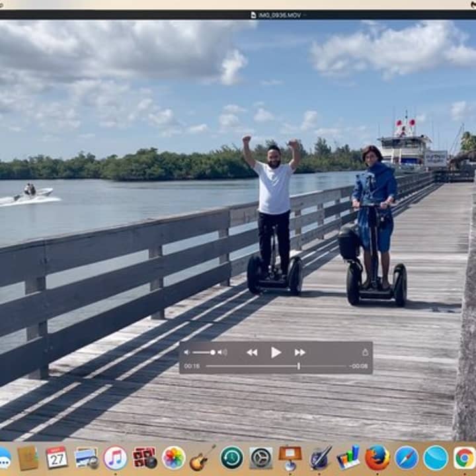Mute audio using the low-volume speaker icon

click(186, 352)
